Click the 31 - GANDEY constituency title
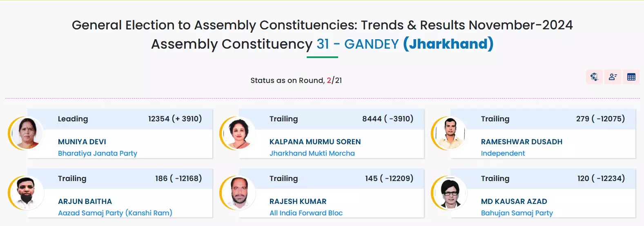 pos(357,44)
